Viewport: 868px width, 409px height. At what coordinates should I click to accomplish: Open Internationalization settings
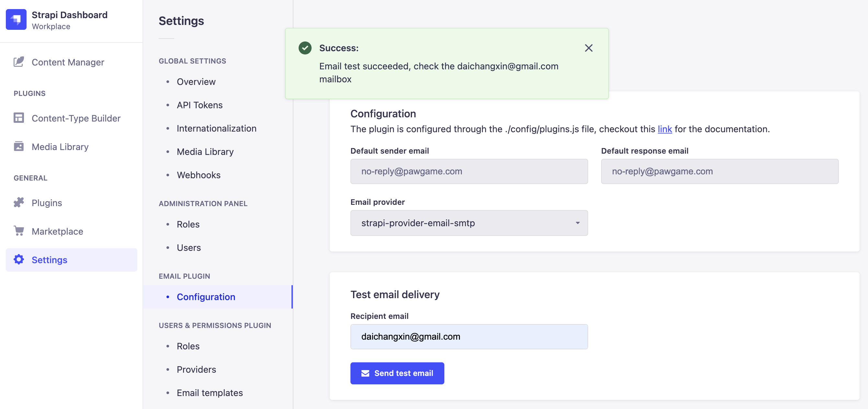[216, 128]
